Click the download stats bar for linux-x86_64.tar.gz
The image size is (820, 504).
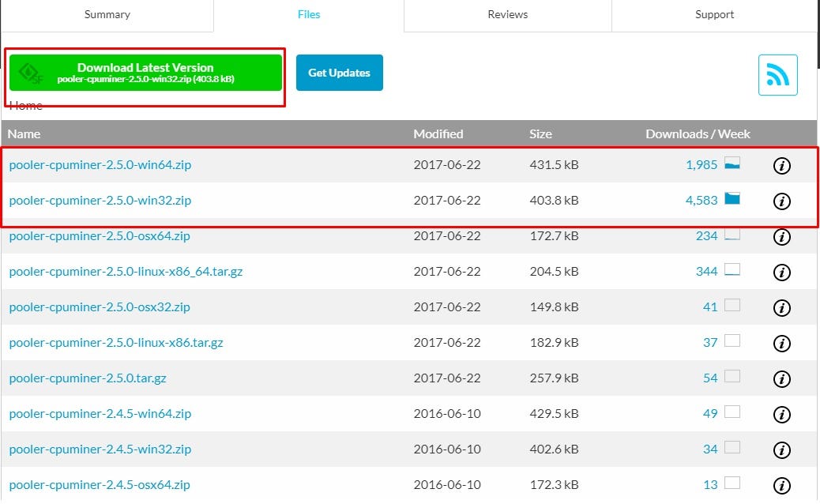(x=732, y=270)
